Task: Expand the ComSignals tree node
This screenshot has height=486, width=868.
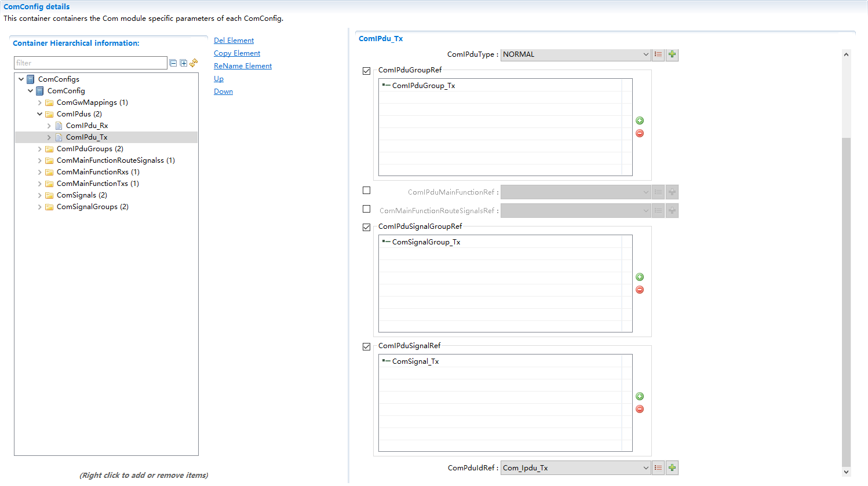Action: (x=39, y=195)
